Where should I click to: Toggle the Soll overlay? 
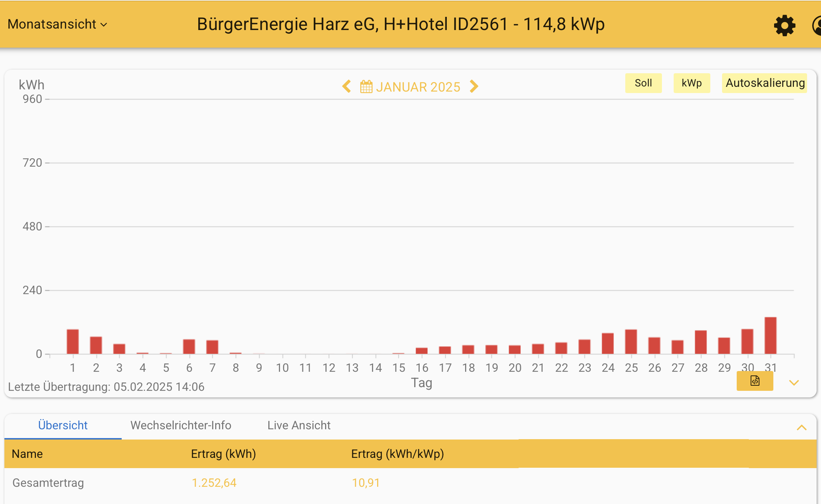(643, 83)
